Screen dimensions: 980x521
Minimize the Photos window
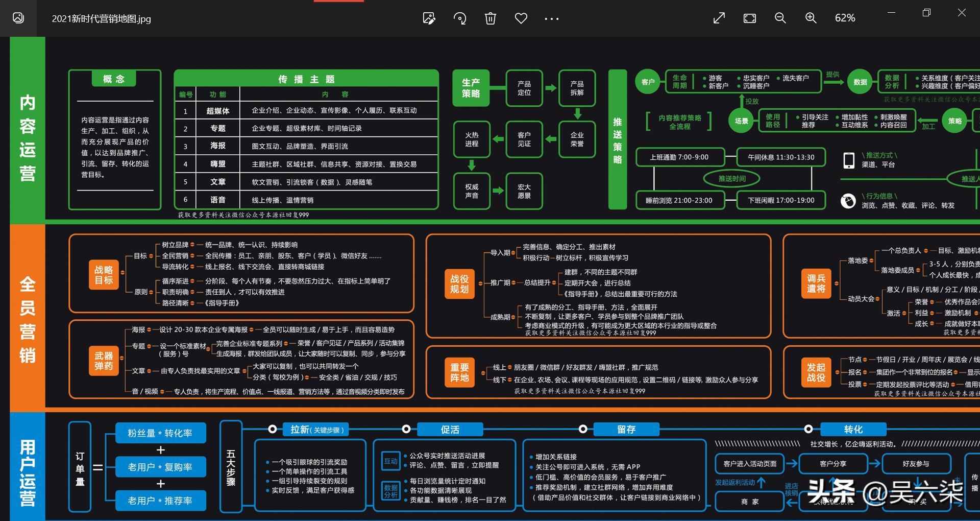(892, 12)
